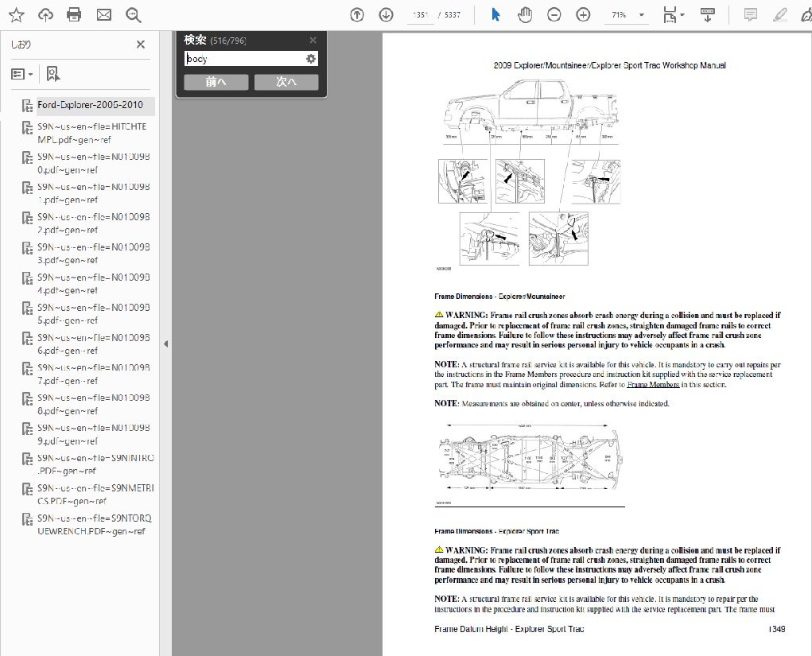Click the bookmark icon beside N0100985.pdf
The height and width of the screenshot is (656, 812).
pos(27,308)
